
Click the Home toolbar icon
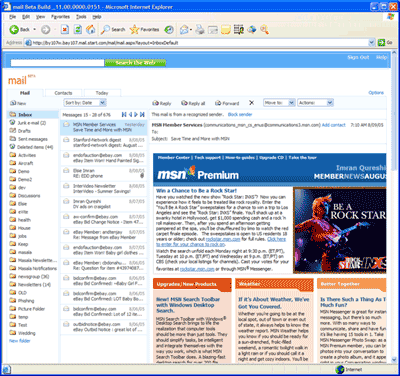(x=90, y=30)
